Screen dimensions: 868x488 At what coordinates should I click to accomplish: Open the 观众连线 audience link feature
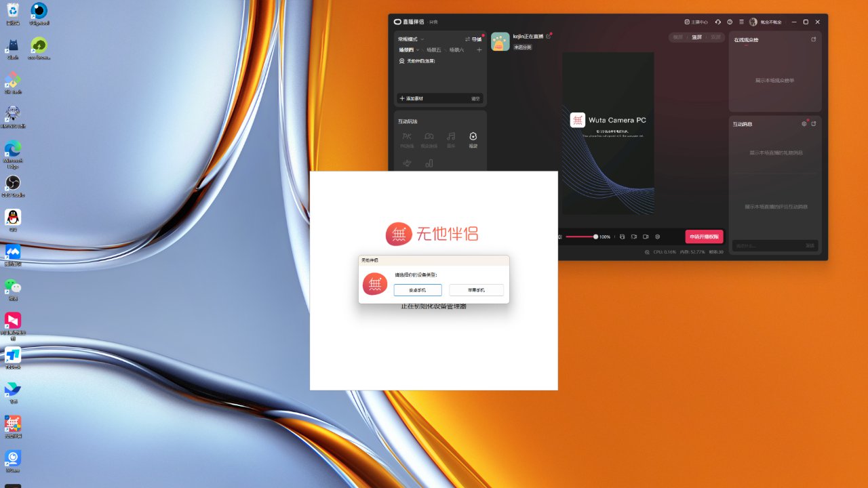[x=429, y=140]
